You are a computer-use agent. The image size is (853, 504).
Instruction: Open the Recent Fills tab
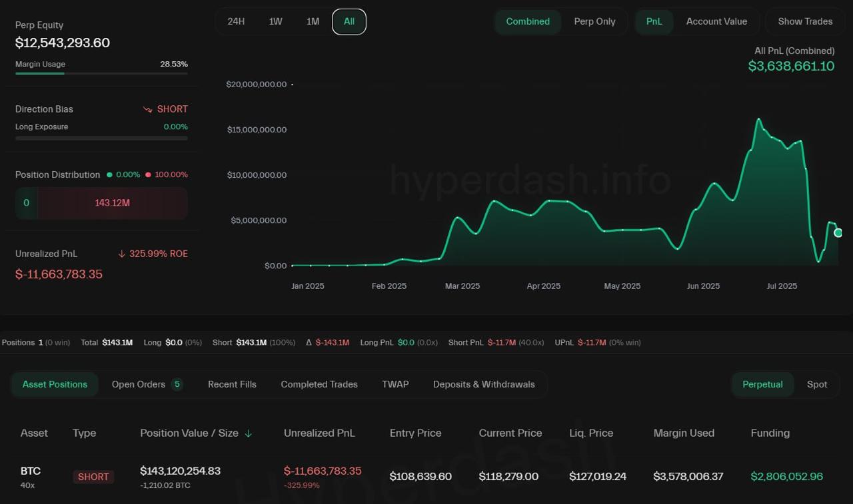coord(232,384)
